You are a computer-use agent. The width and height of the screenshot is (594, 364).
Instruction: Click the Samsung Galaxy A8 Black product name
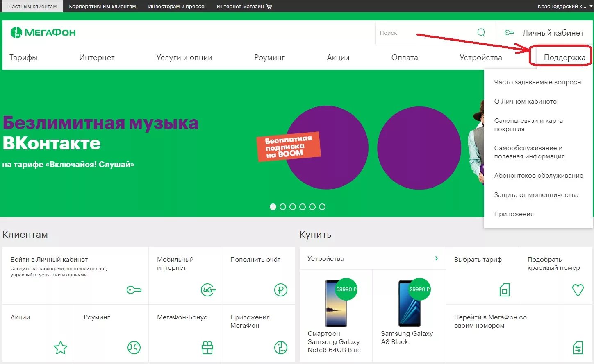[x=407, y=338]
